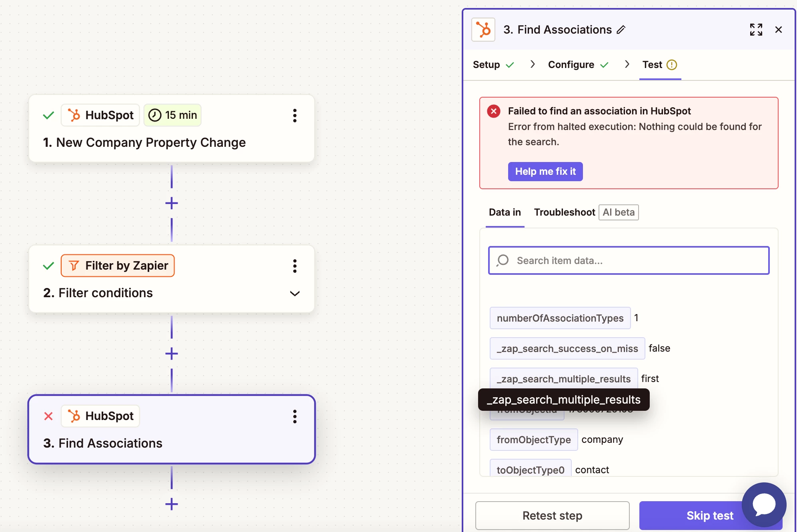Screen dimensions: 797x532
Task: Switch to the Setup tab
Action: click(493, 64)
